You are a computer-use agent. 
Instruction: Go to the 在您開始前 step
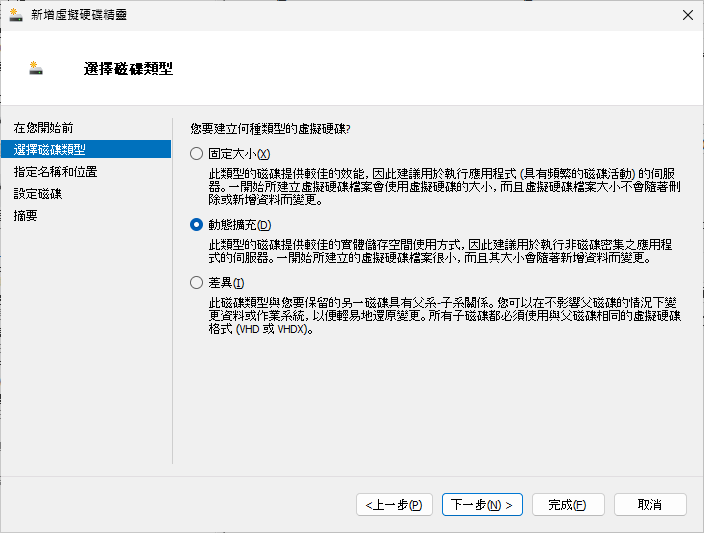(43, 128)
